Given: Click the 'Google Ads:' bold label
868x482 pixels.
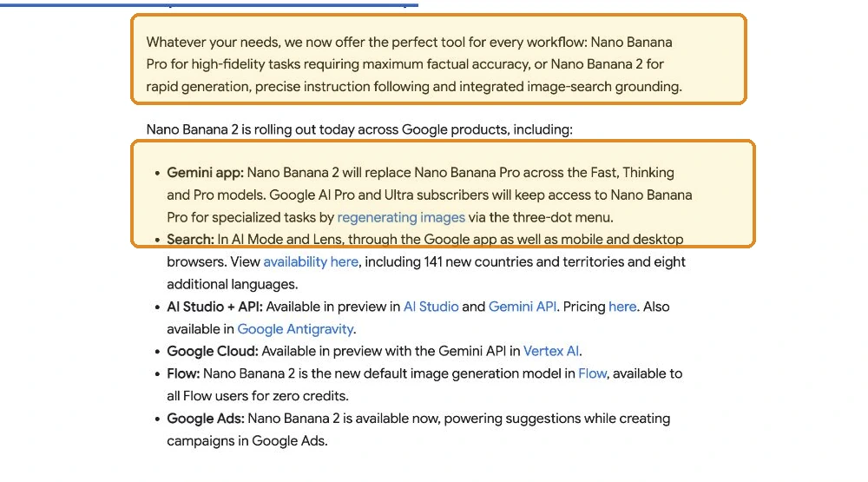Looking at the screenshot, I should tap(205, 419).
